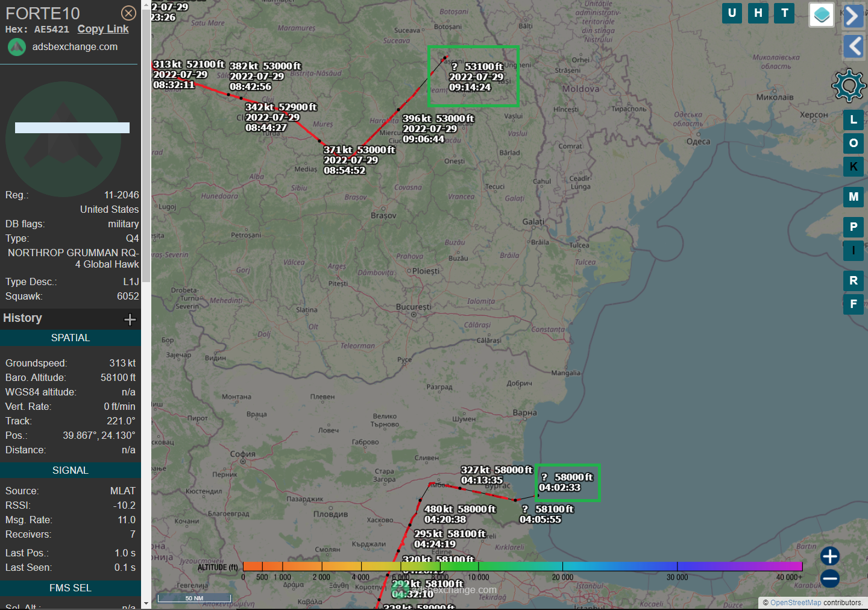The height and width of the screenshot is (610, 868).
Task: Click the track label 04:02:33 58000 ft
Action: (566, 482)
